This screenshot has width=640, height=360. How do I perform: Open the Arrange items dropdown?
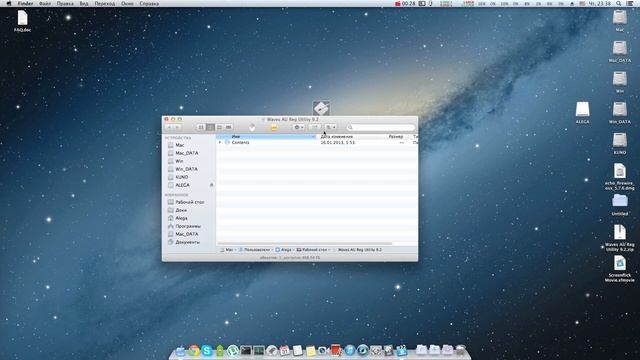coord(331,127)
